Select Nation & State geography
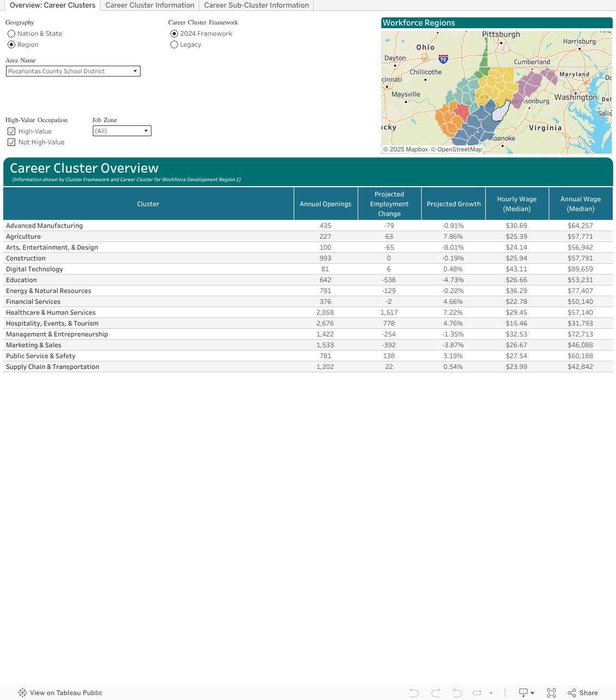The height and width of the screenshot is (700, 616). 11,34
